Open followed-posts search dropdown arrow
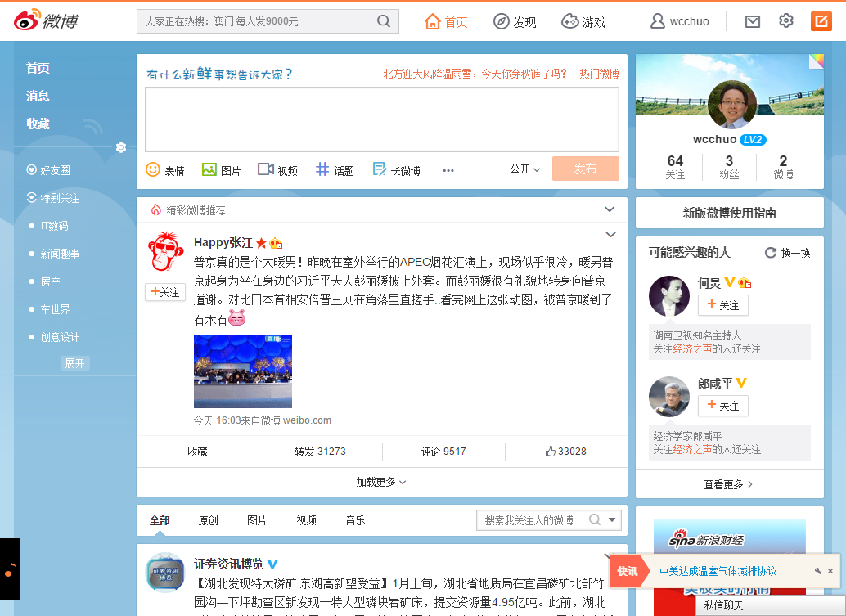The height and width of the screenshot is (616, 846). [x=612, y=520]
